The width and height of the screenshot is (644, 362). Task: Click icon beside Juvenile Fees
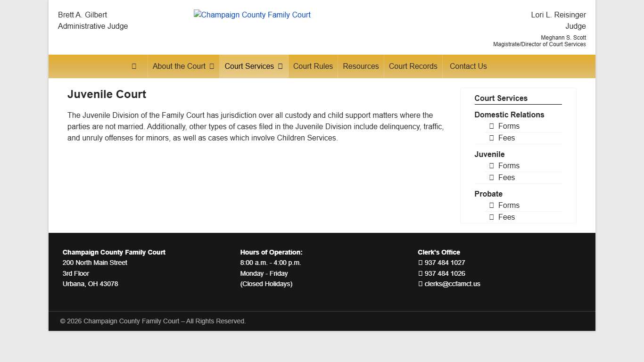tap(491, 178)
